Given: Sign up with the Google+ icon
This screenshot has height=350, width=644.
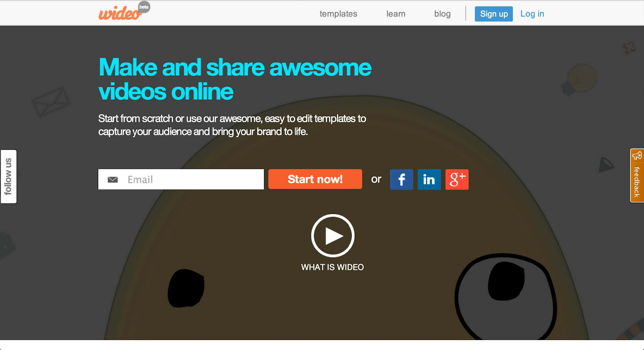Looking at the screenshot, I should pos(457,179).
